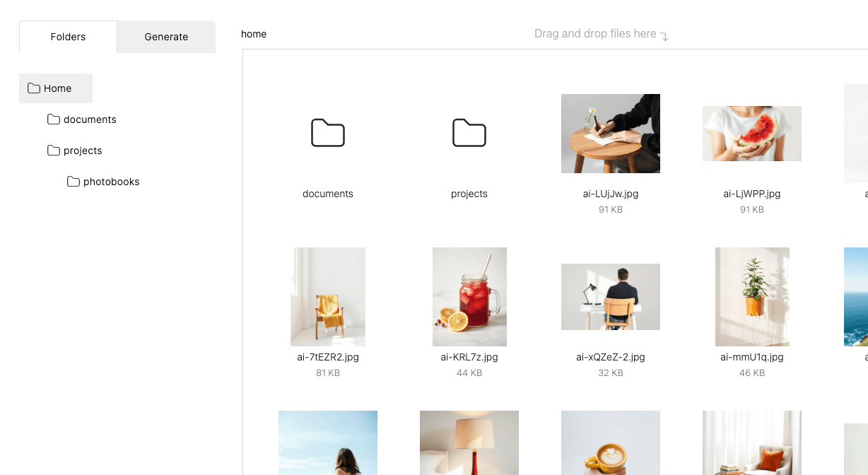Click the documents folder icon in sidebar
The image size is (868, 475).
(54, 119)
